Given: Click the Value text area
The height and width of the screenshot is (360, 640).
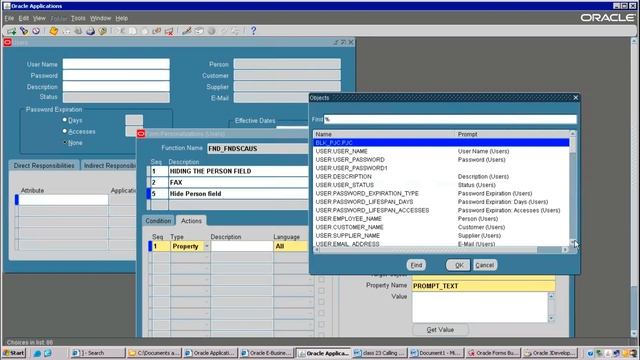Looking at the screenshot, I should click(480, 307).
